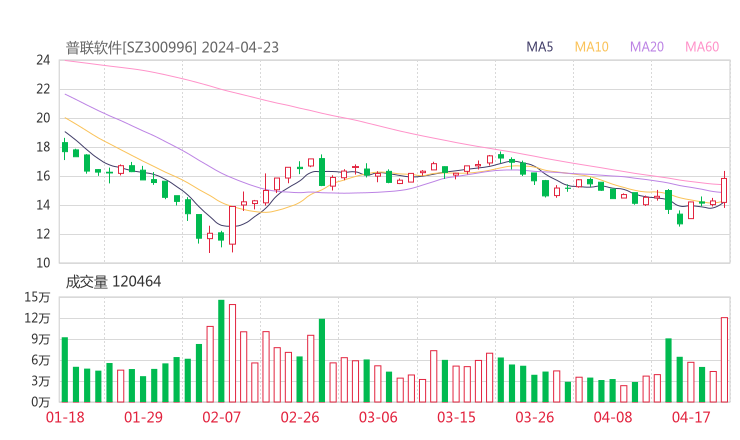Screen dimensions: 740x440
Task: Click the 0万 volume axis label
Action: click(x=41, y=402)
